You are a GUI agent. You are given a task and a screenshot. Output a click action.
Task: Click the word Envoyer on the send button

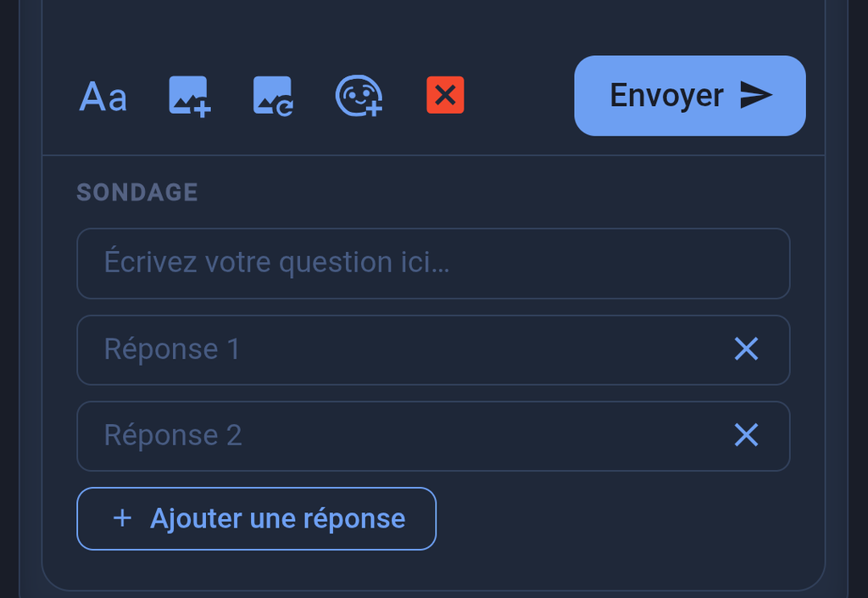coord(666,97)
